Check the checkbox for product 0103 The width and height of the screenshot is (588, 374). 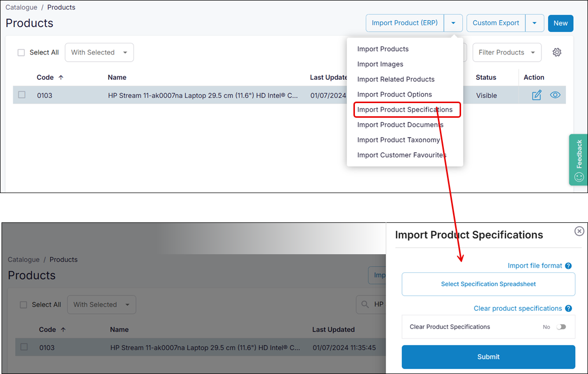pyautogui.click(x=22, y=95)
